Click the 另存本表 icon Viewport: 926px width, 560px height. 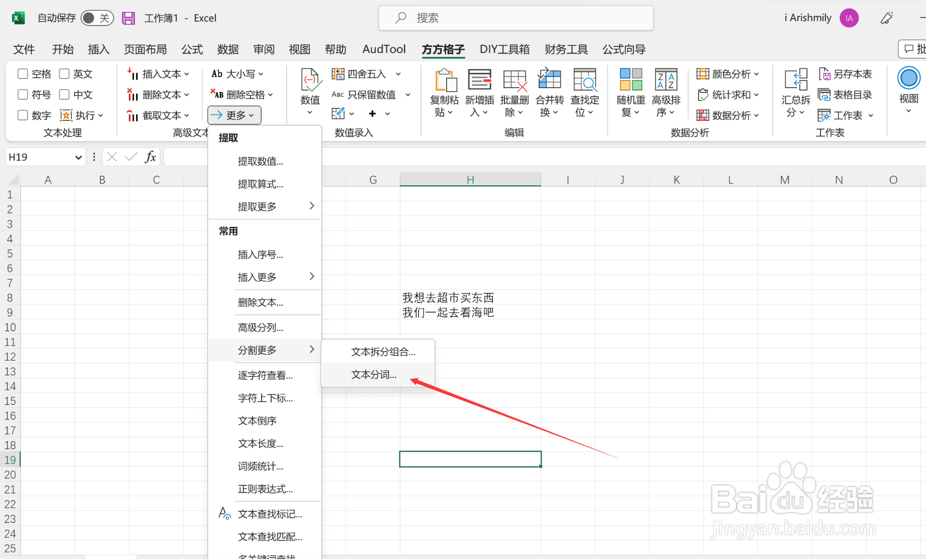point(824,74)
